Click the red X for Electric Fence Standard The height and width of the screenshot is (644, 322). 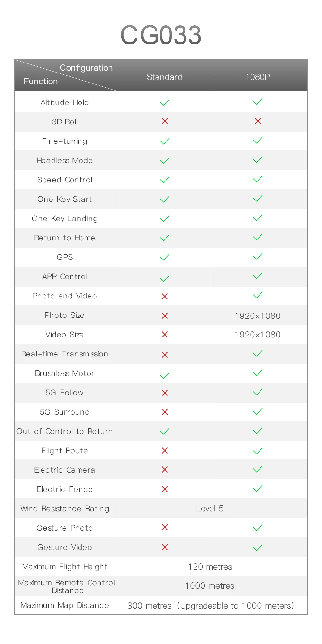(x=165, y=489)
